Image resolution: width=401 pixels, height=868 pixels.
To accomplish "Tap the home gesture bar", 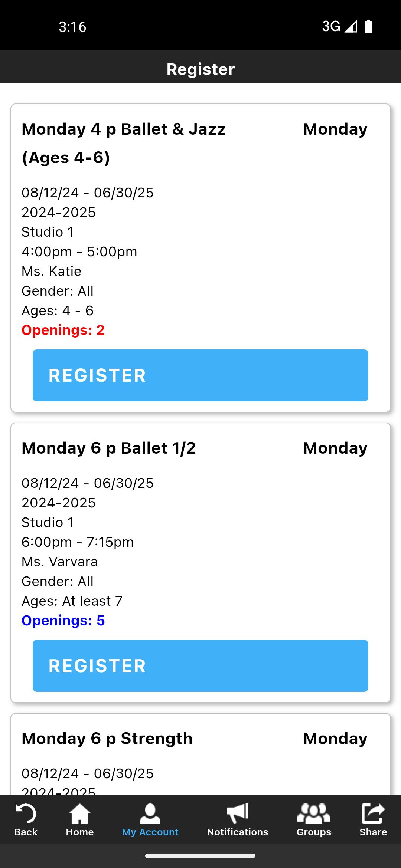I will 200,856.
